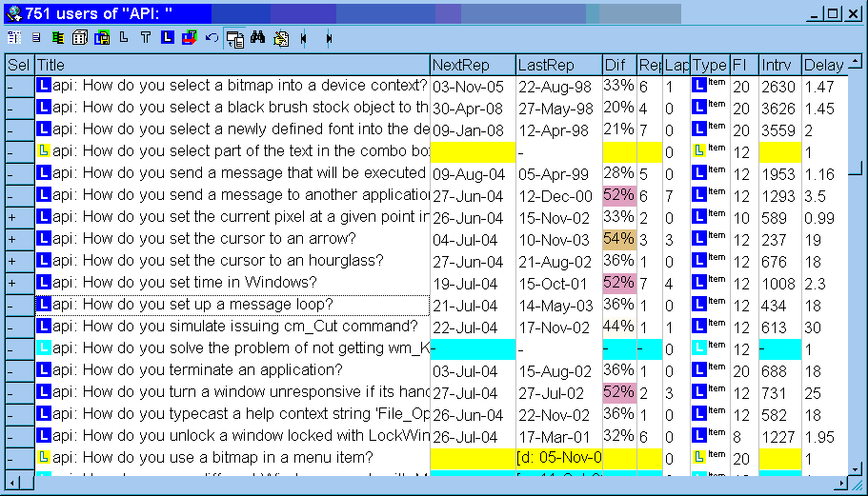Click the last-element arrow icon in toolbar
This screenshot has height=496, width=868.
tap(328, 38)
